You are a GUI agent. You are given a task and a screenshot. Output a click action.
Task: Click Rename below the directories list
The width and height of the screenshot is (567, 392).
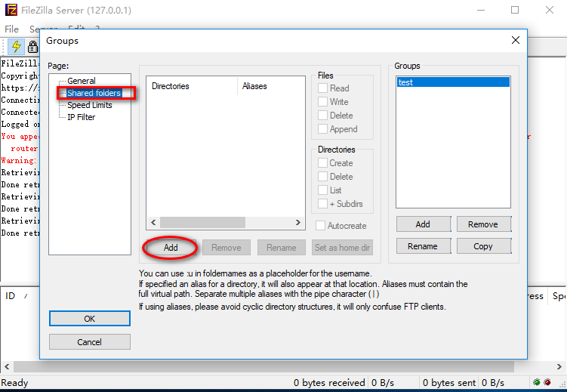click(x=282, y=248)
